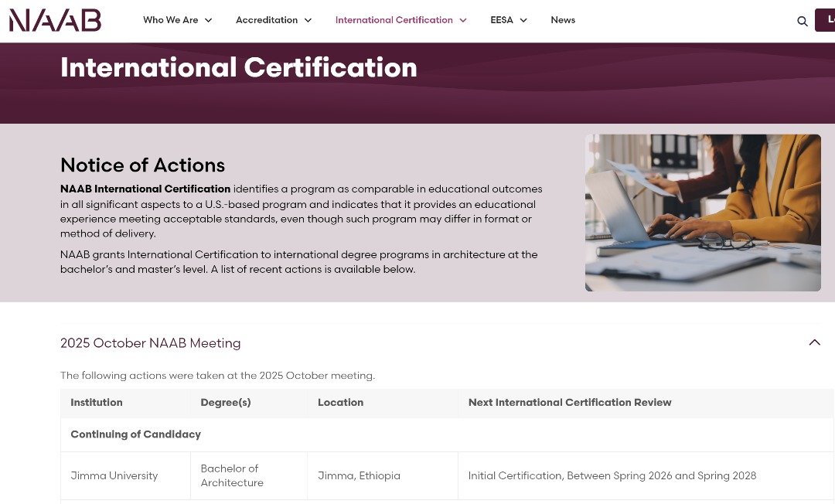Viewport: 835px width, 504px height.
Task: Click the laptop office photo
Action: click(x=703, y=213)
